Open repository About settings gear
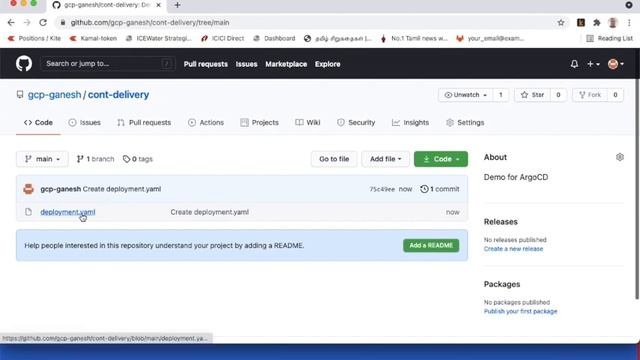This screenshot has height=360, width=640. click(x=620, y=157)
